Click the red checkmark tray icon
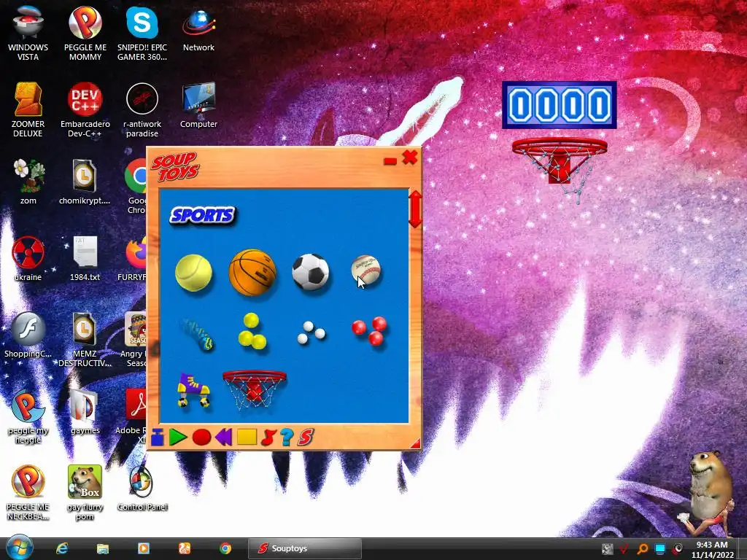 click(x=624, y=550)
